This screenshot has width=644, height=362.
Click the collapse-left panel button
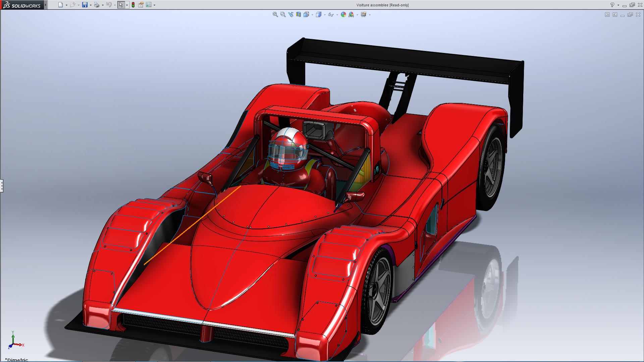[607, 14]
